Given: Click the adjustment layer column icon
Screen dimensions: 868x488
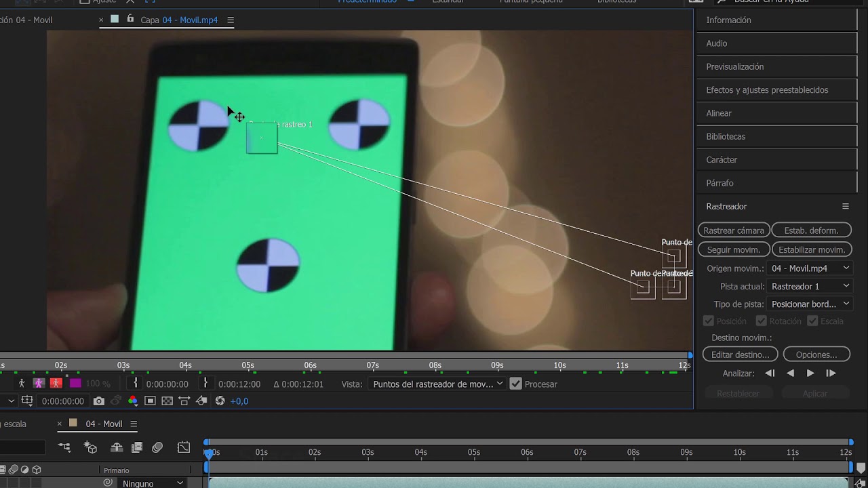Looking at the screenshot, I should [25, 470].
